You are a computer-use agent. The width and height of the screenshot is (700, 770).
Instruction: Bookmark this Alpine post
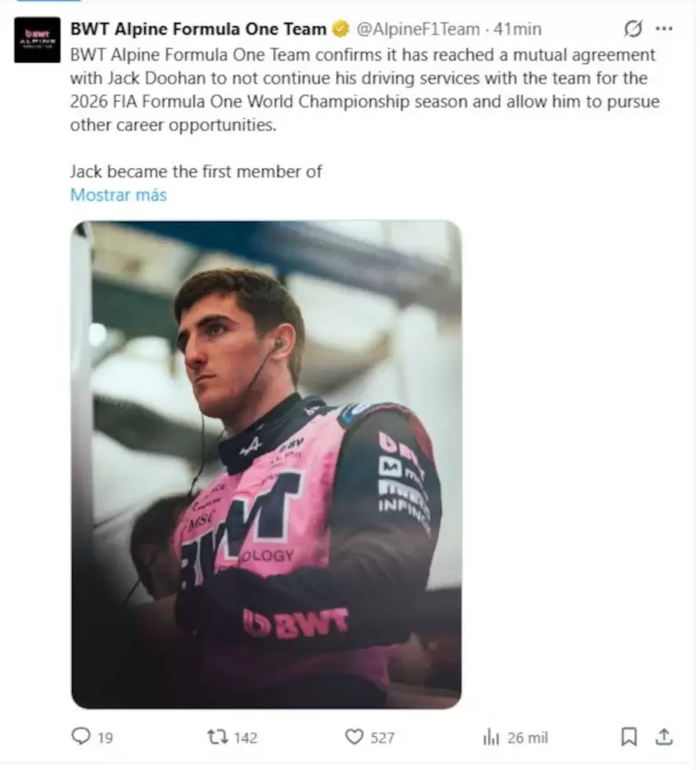pyautogui.click(x=628, y=736)
